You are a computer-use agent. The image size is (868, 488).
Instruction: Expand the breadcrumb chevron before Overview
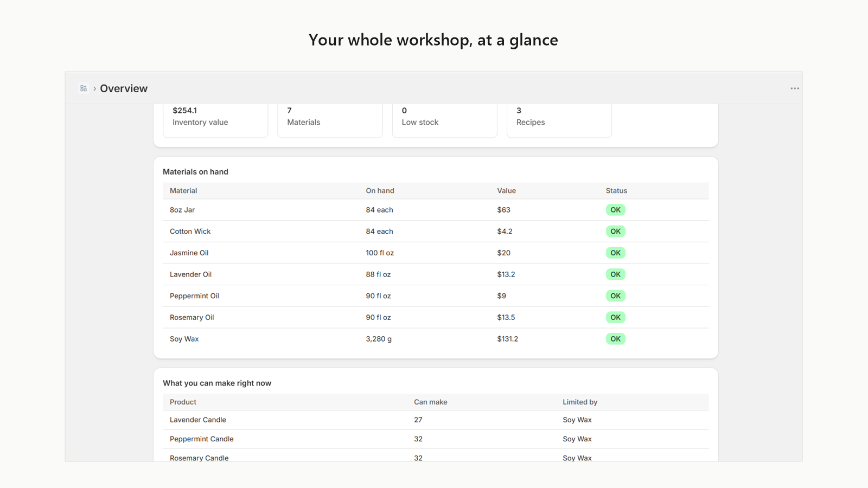94,88
